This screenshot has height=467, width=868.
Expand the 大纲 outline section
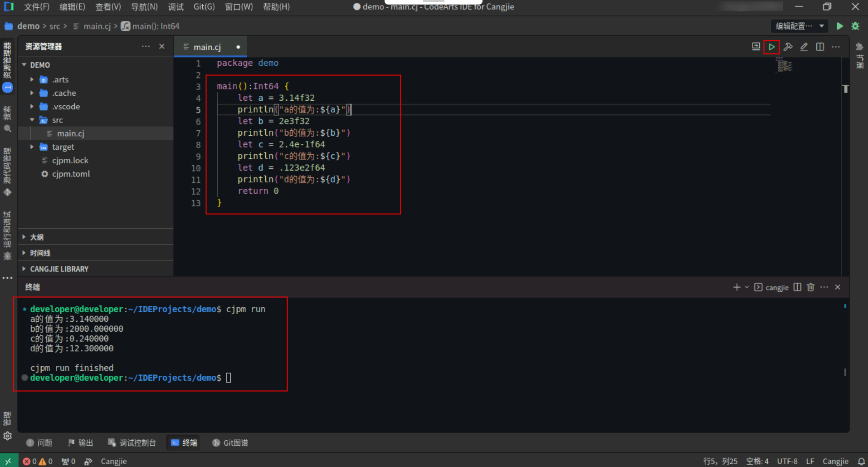pyautogui.click(x=37, y=237)
